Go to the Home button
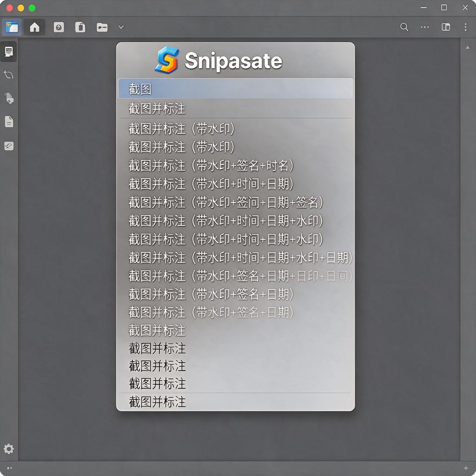Image resolution: width=476 pixels, height=476 pixels. [x=34, y=27]
